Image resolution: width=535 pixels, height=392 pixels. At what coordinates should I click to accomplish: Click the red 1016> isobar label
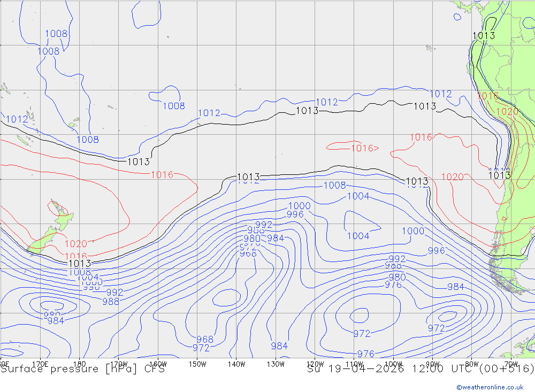tap(364, 148)
